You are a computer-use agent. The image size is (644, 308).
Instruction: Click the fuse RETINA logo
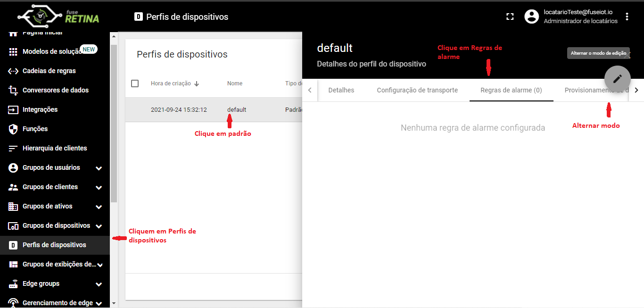coord(58,16)
